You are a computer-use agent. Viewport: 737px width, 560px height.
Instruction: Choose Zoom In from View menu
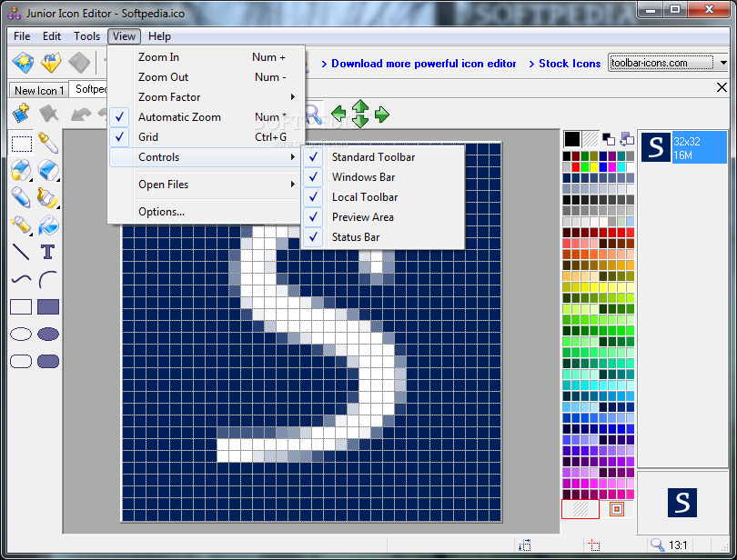203,57
